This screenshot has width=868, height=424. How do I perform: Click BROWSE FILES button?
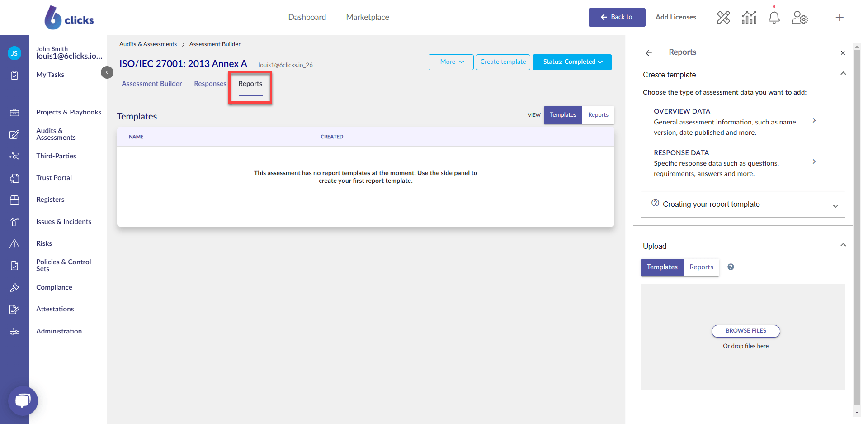pos(746,331)
